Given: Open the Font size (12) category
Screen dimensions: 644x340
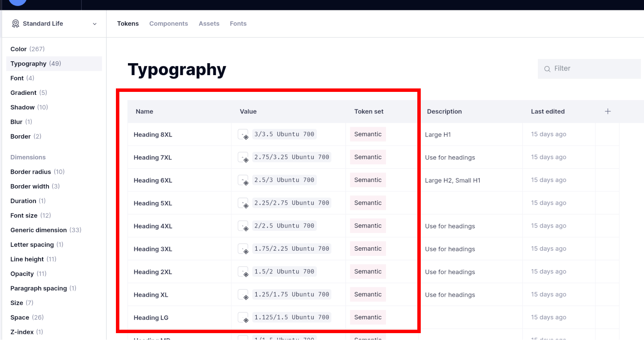Looking at the screenshot, I should [54, 216].
